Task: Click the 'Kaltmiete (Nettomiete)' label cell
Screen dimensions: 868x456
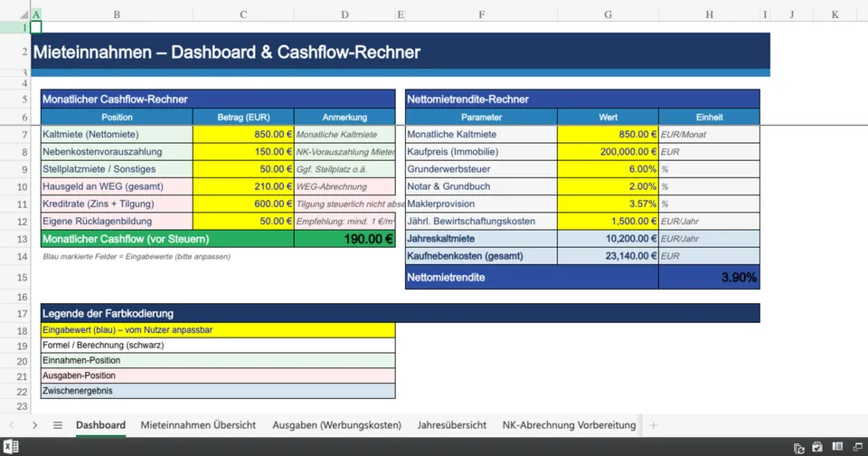Action: point(117,135)
